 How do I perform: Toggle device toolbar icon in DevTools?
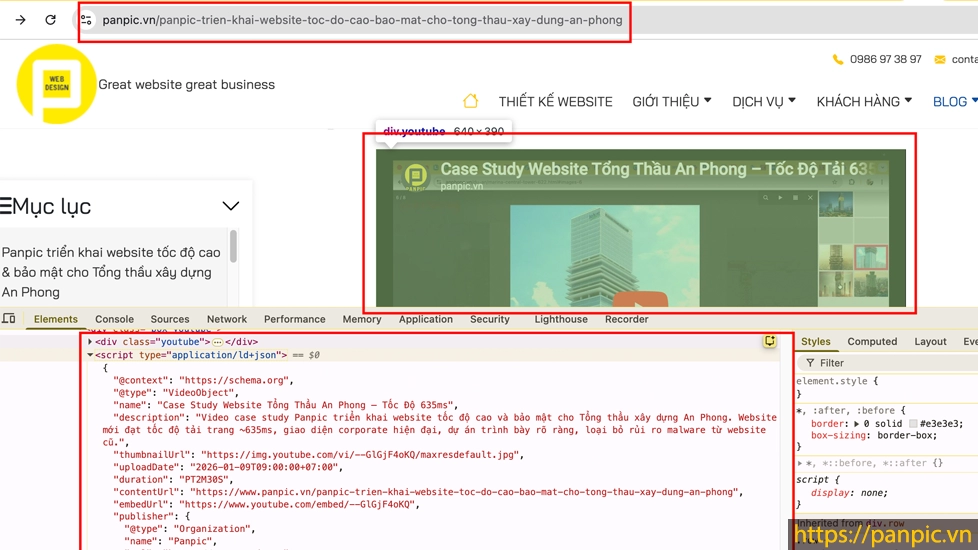click(9, 319)
